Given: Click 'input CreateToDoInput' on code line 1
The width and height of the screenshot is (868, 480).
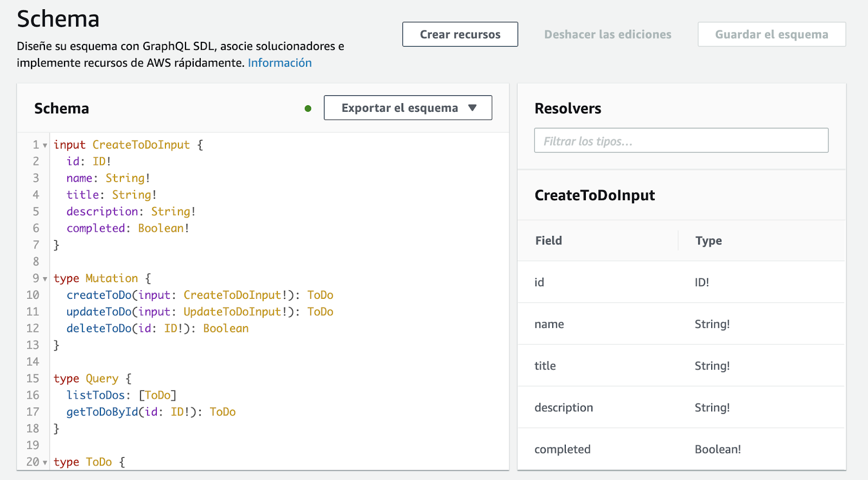Looking at the screenshot, I should pos(122,145).
